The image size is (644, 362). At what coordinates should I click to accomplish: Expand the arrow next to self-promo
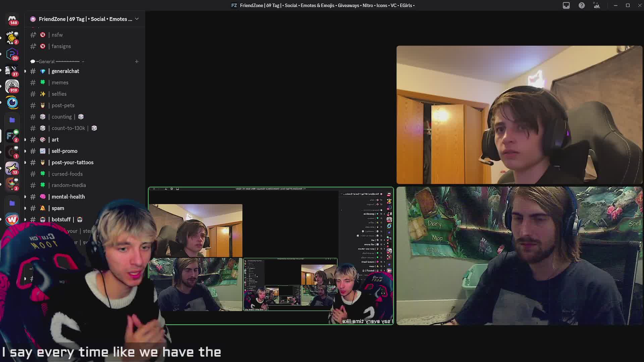[x=25, y=151]
